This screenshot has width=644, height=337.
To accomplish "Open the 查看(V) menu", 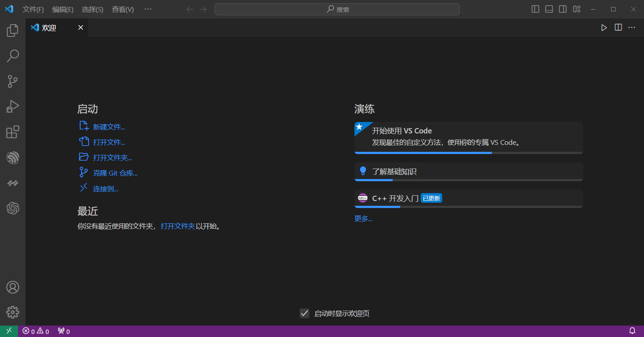I will [123, 9].
